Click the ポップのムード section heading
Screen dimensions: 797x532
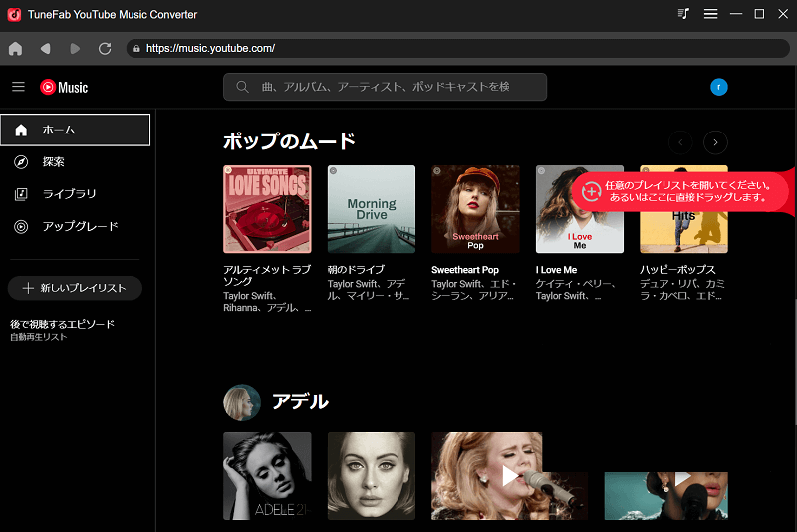[x=289, y=141]
